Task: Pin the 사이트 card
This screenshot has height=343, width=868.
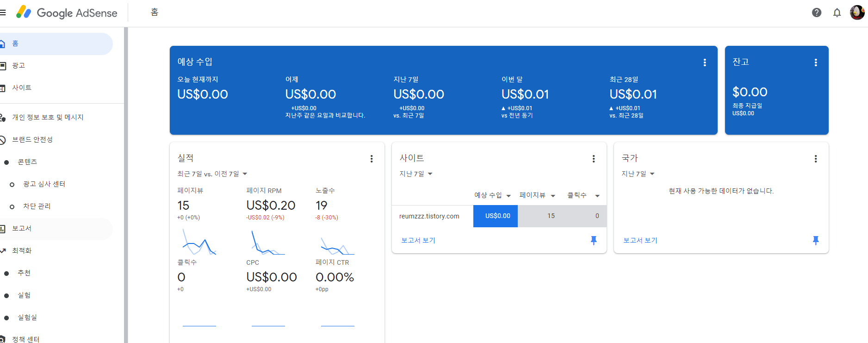Action: click(594, 240)
